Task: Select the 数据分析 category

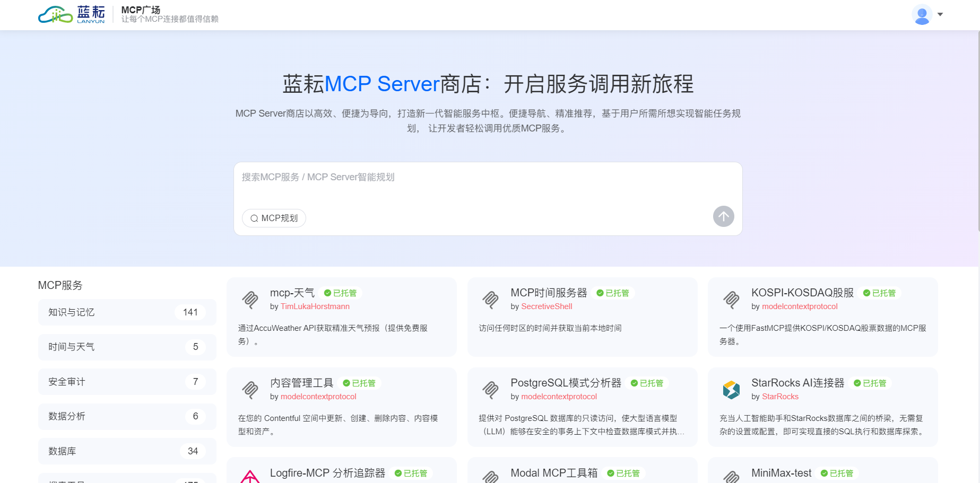Action: pos(127,416)
